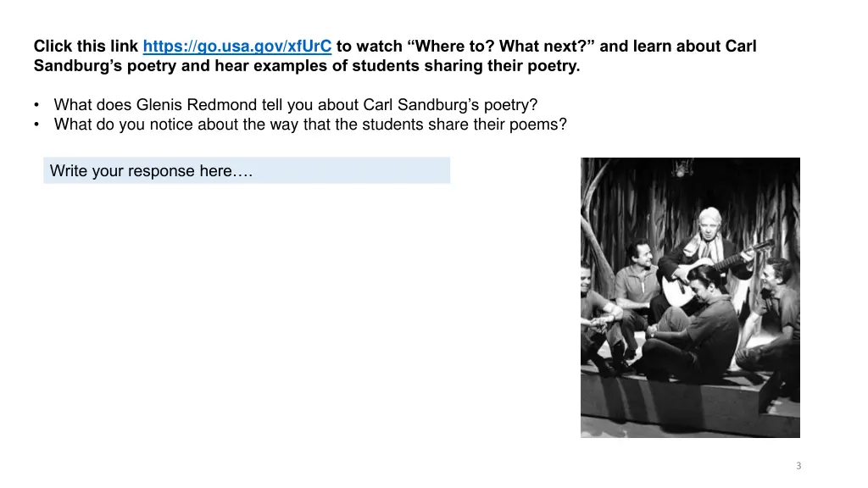Click the bullet dot before the first question
This screenshot has height=488, width=868.
[36, 105]
